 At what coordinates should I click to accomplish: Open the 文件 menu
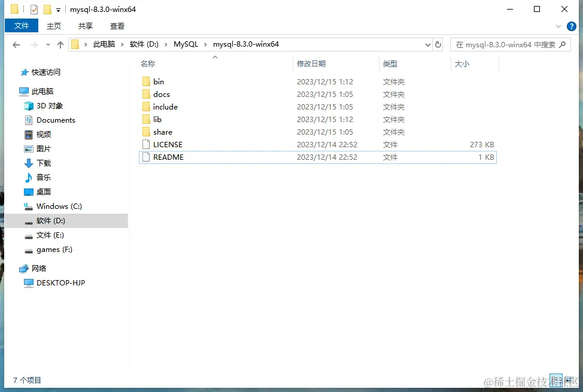pyautogui.click(x=22, y=26)
